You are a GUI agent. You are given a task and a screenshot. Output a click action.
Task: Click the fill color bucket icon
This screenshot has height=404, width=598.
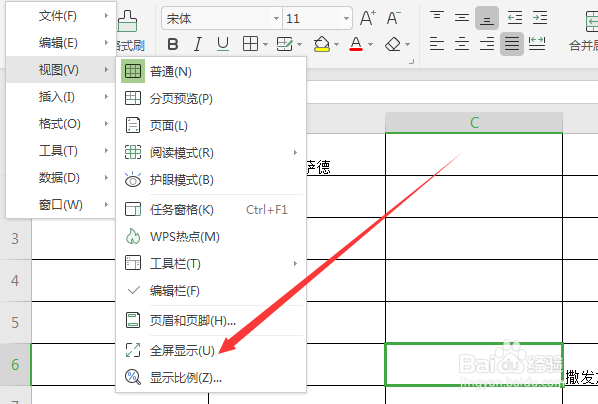322,44
